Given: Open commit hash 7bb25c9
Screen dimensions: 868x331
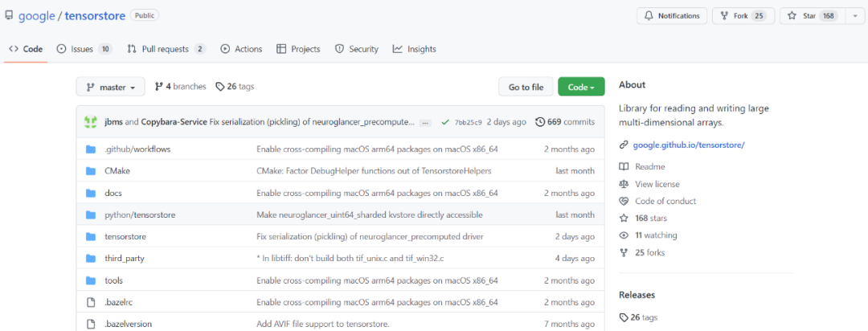Looking at the screenshot, I should [x=469, y=122].
